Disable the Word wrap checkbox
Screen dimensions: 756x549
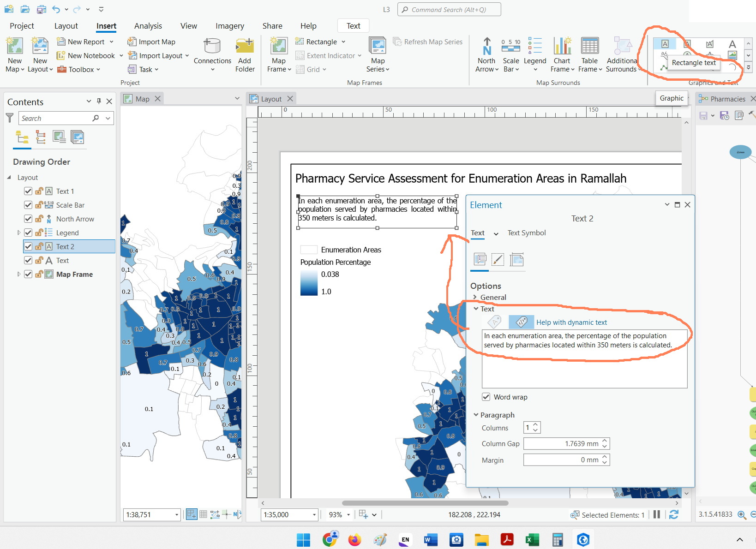click(x=486, y=396)
